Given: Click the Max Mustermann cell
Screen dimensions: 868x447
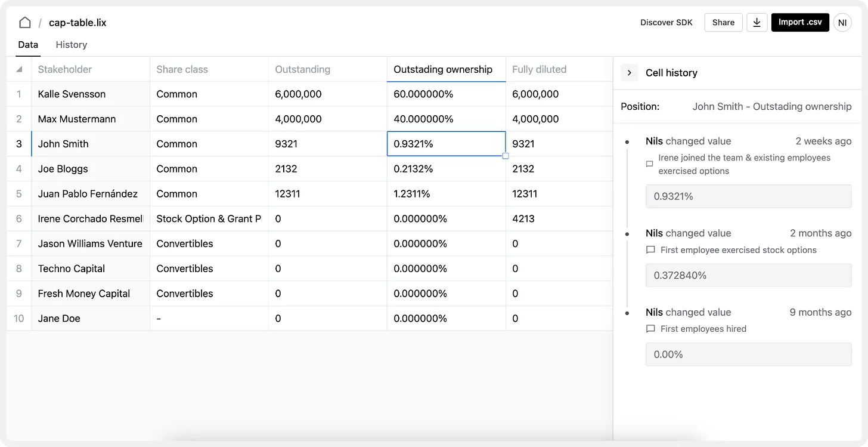Looking at the screenshot, I should tap(91, 119).
